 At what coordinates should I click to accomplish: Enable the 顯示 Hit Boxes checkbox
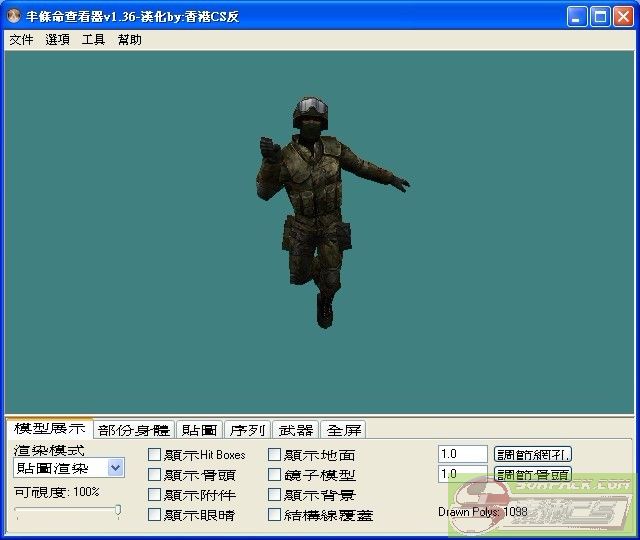pyautogui.click(x=154, y=455)
